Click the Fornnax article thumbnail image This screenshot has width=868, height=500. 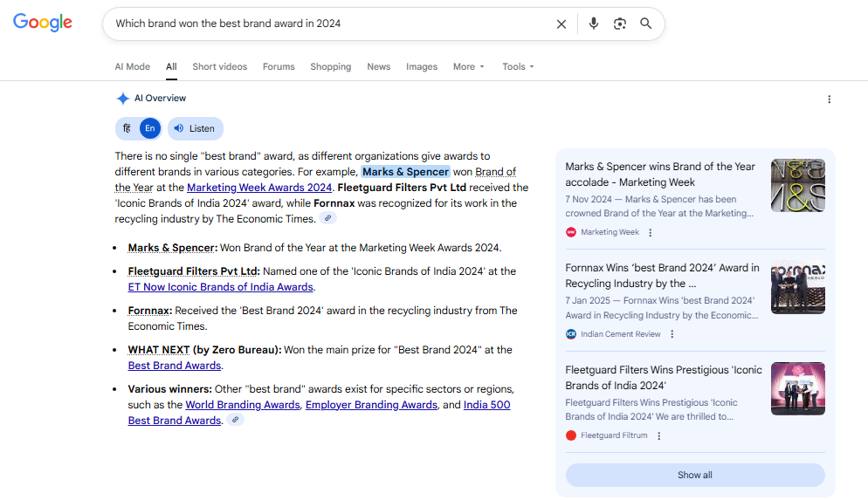pyautogui.click(x=797, y=287)
